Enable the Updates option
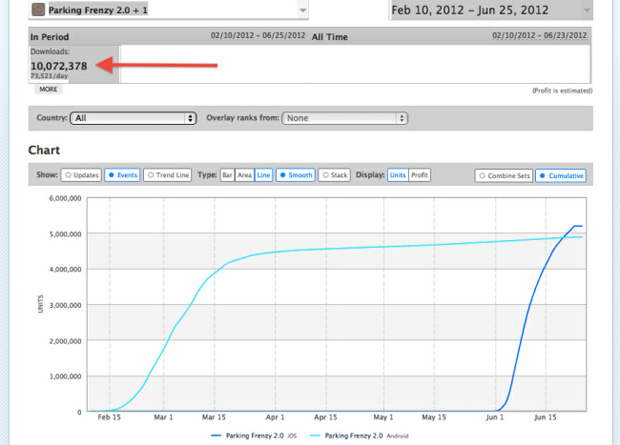The height and width of the screenshot is (445, 620). click(x=82, y=175)
